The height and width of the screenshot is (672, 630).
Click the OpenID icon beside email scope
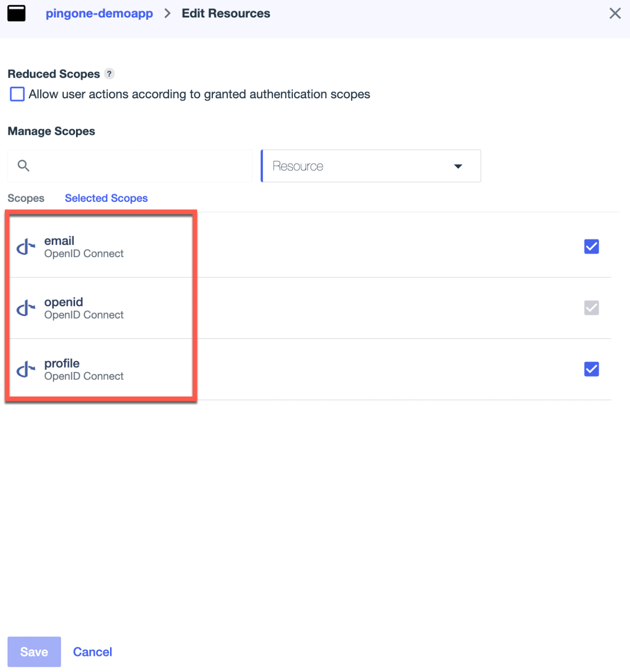coord(26,247)
